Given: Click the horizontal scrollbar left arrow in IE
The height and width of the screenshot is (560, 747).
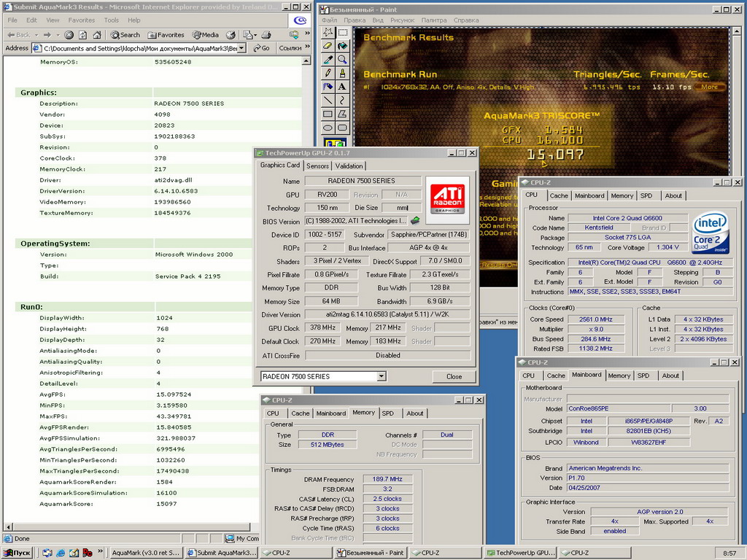Looking at the screenshot, I should point(7,527).
